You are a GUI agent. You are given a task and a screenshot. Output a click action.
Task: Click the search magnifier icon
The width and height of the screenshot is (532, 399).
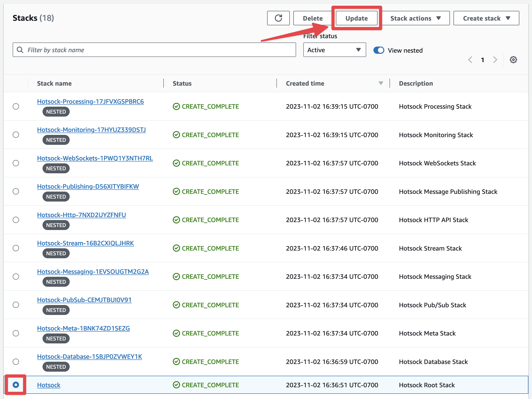(x=20, y=50)
